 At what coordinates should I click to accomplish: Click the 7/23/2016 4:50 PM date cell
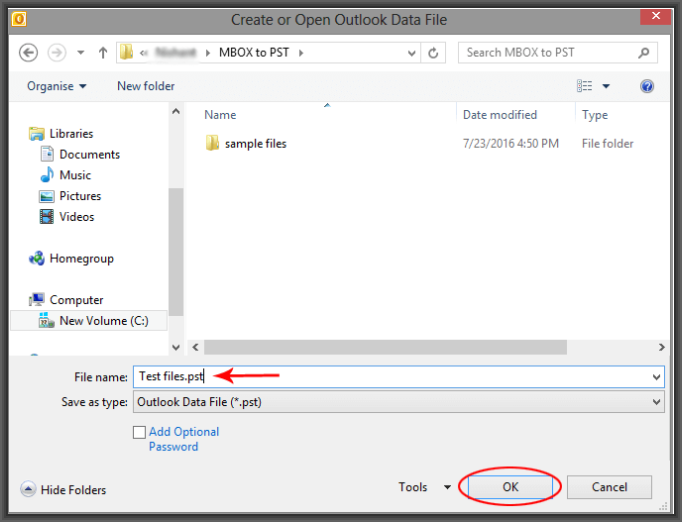[511, 144]
